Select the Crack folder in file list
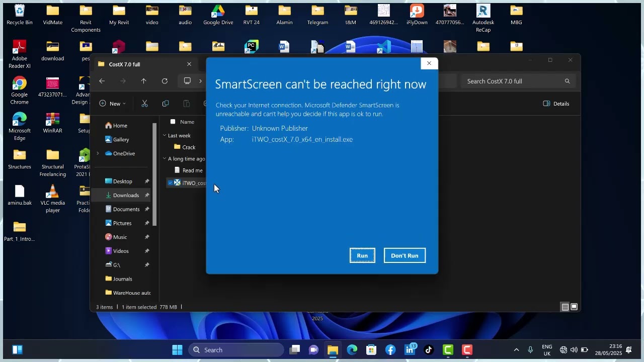Screen dimensions: 644x362 pyautogui.click(x=185, y=147)
